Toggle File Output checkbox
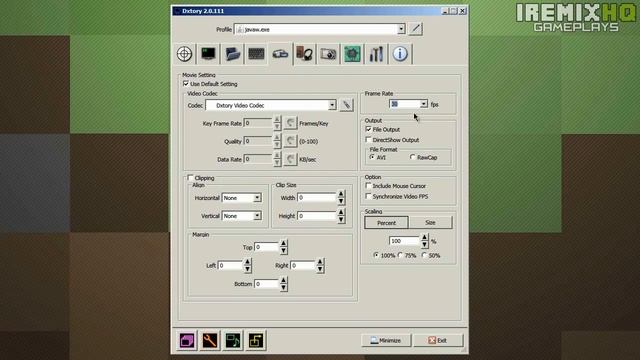The width and height of the screenshot is (640, 360). pyautogui.click(x=369, y=129)
